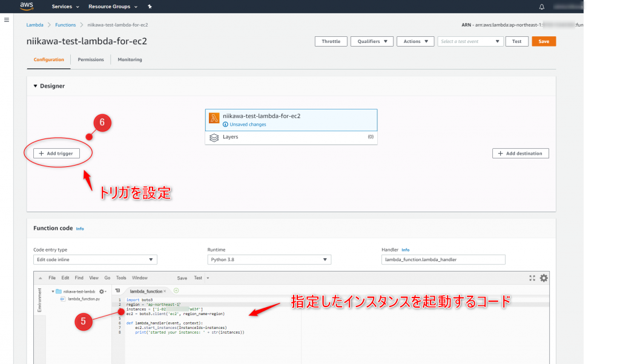The image size is (620, 364).
Task: Open the editor Edit menu
Action: (65, 278)
